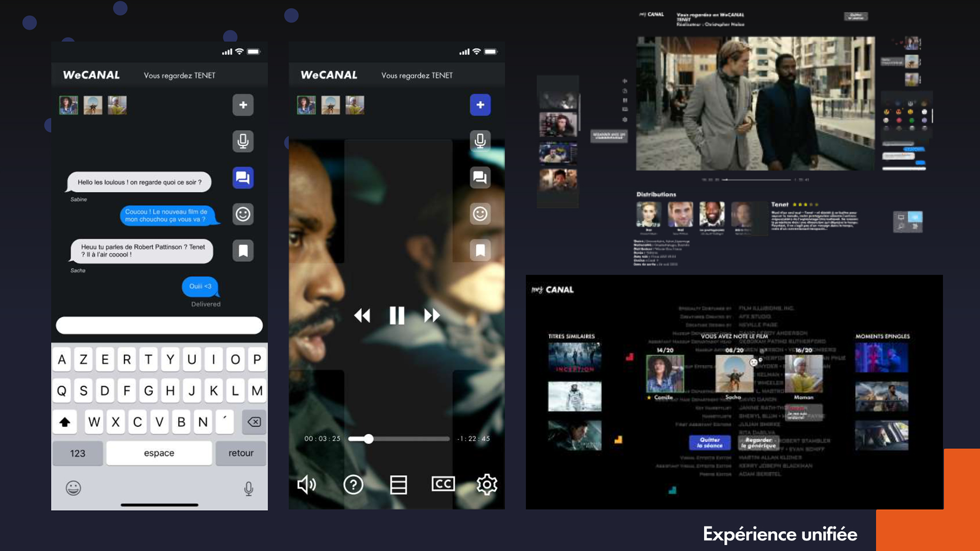Click the quit button atop the desktop player
This screenshot has height=551, width=980.
point(856,16)
